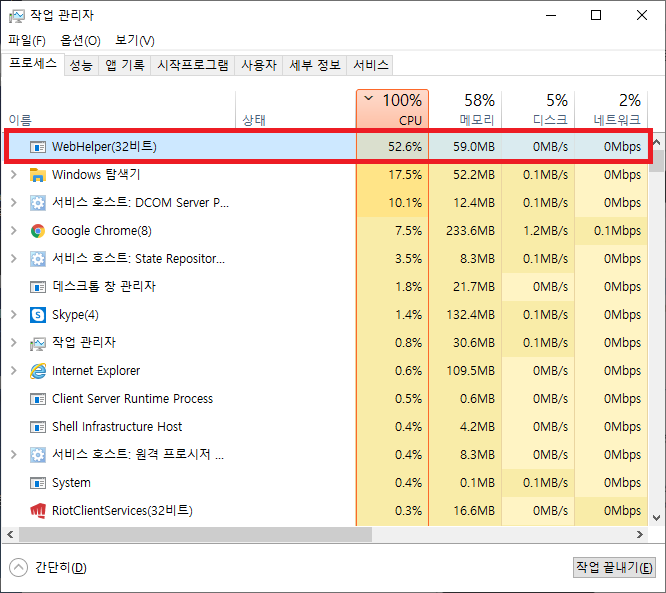Open the 옵션(O) menu

80,41
